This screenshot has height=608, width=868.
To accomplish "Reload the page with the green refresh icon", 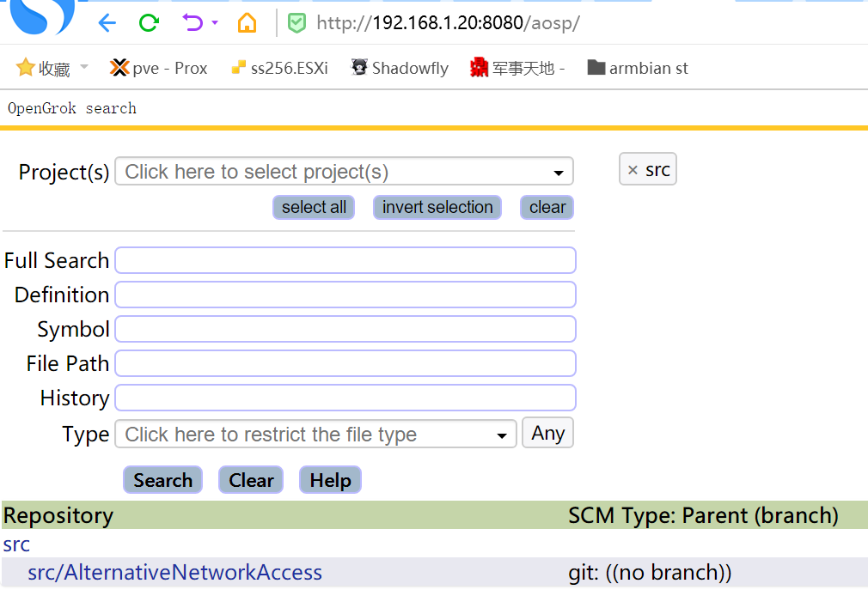I will [x=149, y=22].
